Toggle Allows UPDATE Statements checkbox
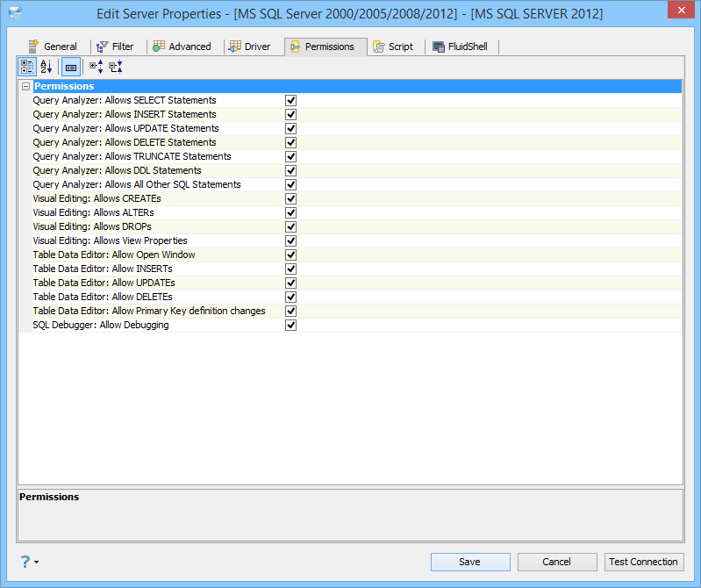The height and width of the screenshot is (588, 701). point(290,128)
